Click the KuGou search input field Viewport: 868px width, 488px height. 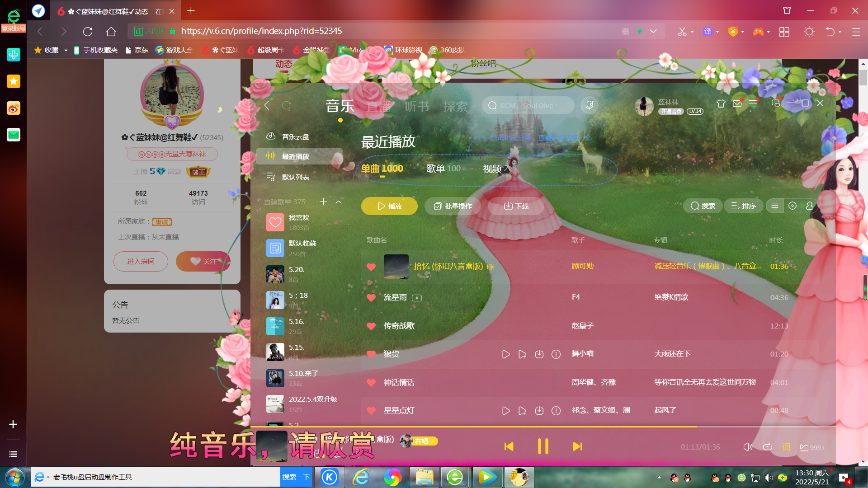tap(528, 105)
